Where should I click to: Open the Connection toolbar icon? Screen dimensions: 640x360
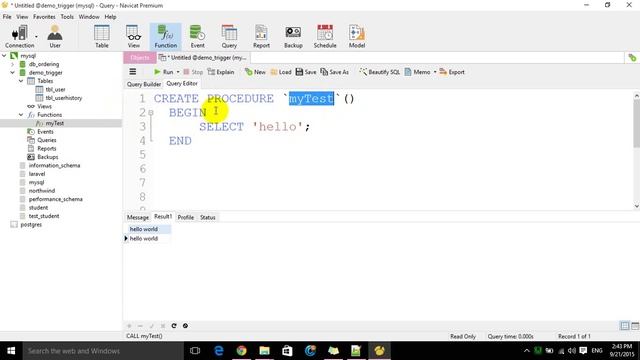pyautogui.click(x=19, y=36)
